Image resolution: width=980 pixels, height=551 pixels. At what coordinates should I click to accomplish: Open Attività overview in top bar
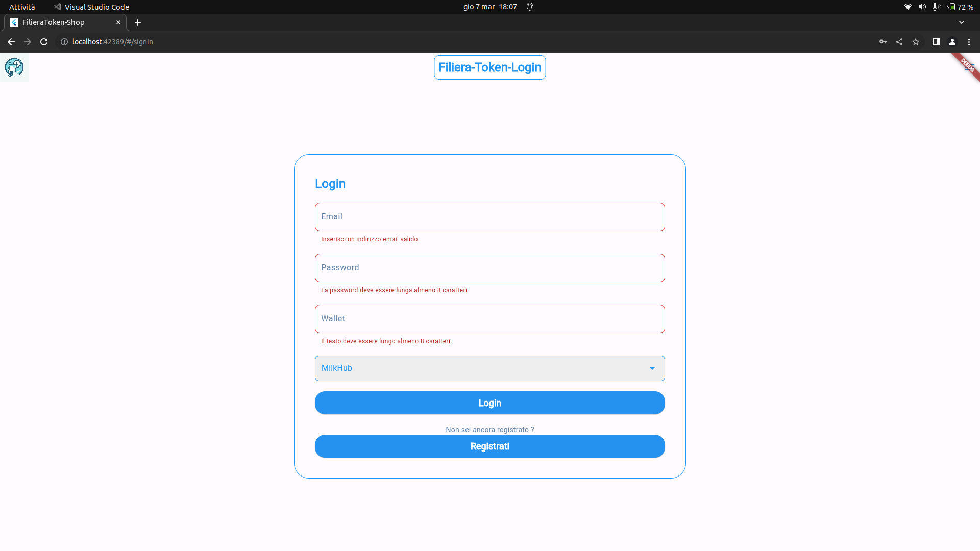[22, 7]
